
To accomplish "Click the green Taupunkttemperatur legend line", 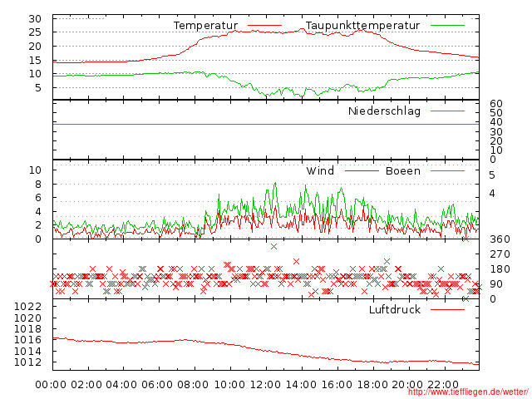I will 447,26.
